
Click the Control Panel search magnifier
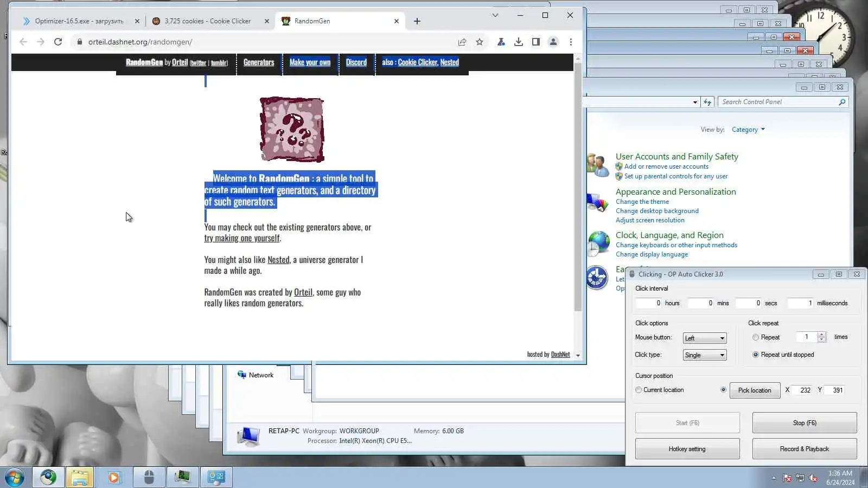click(x=842, y=102)
